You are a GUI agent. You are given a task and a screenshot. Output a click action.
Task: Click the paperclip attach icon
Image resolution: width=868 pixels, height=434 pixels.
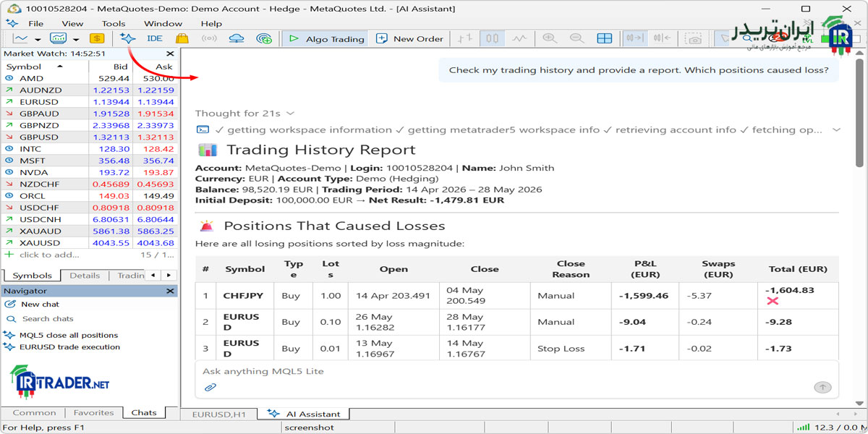point(210,387)
